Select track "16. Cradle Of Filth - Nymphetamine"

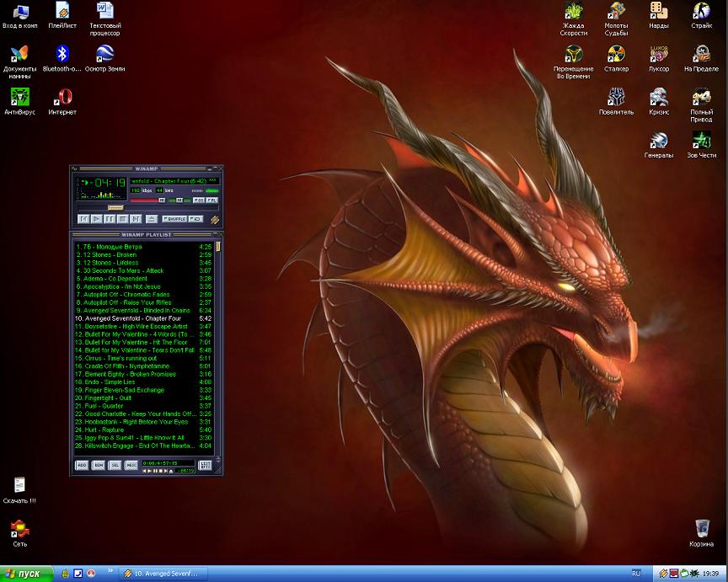tap(143, 366)
